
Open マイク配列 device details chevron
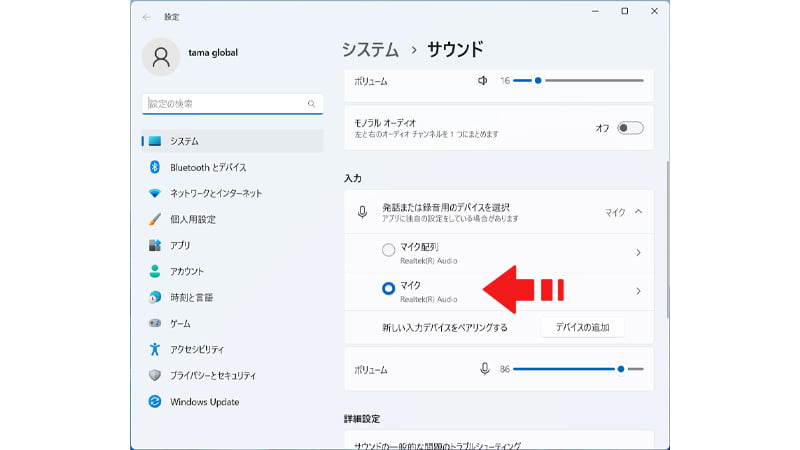click(638, 253)
